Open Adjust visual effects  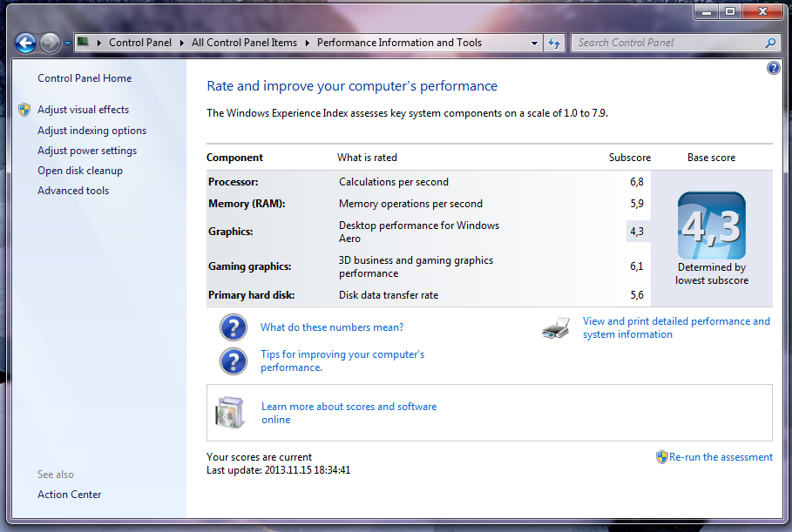tap(83, 110)
